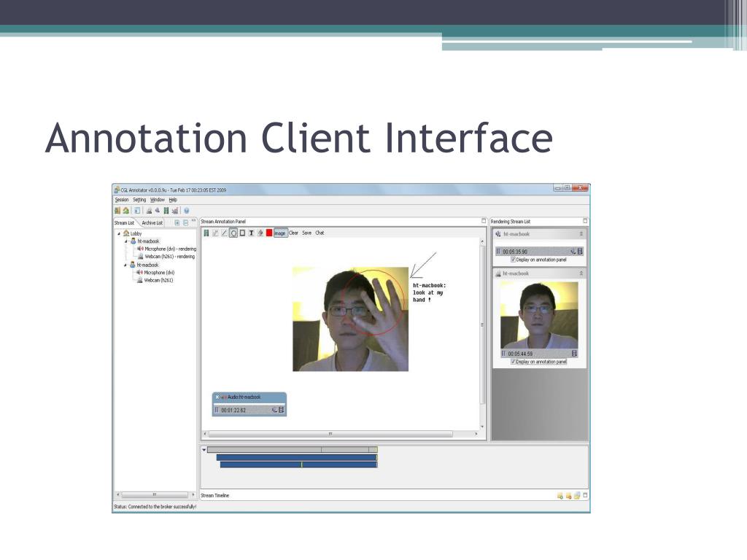
Task: Collapse the first ht-macbook tree node
Action: pyautogui.click(x=126, y=241)
